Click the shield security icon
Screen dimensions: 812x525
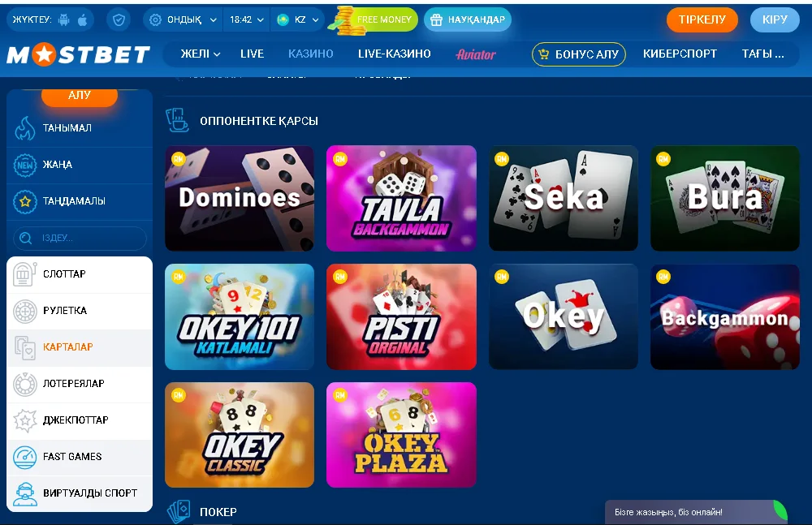point(119,19)
